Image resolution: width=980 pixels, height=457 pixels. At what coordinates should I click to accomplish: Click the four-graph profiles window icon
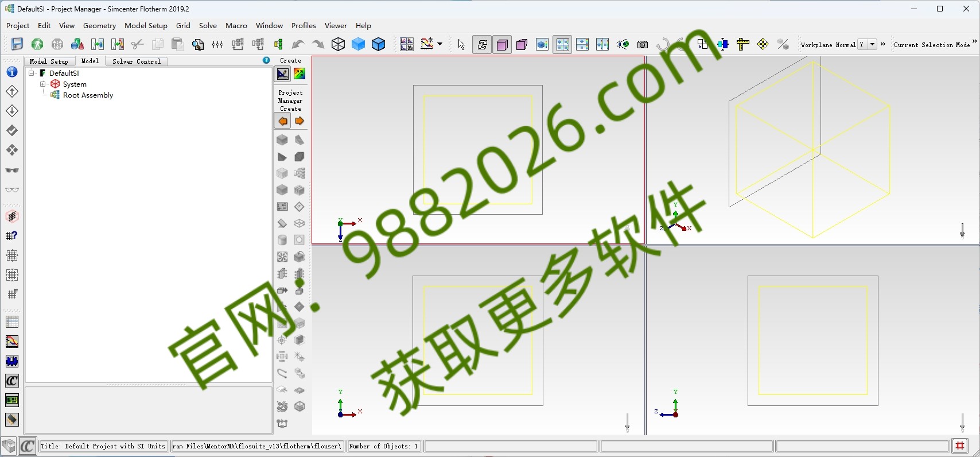tap(407, 44)
